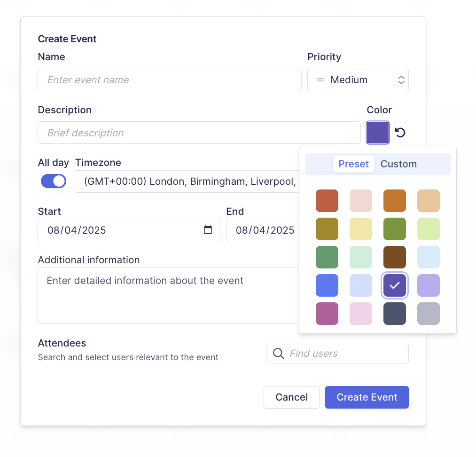476x457 pixels.
Task: Select the olive green color swatch
Action: 327,229
